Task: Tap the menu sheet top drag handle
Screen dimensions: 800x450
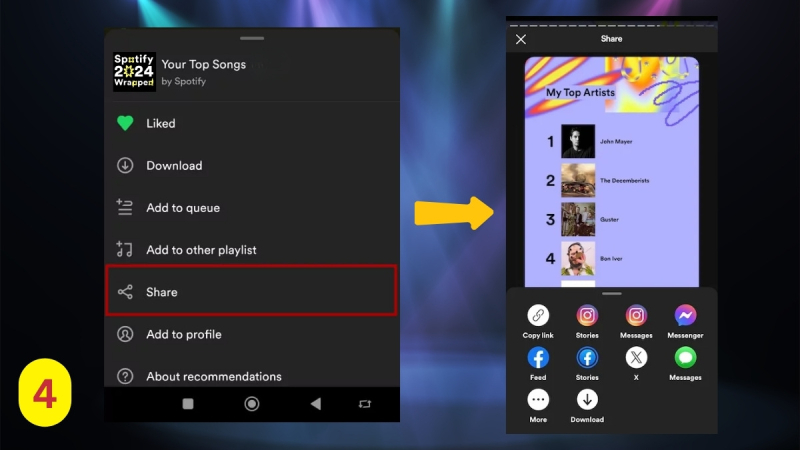Action: click(x=252, y=38)
